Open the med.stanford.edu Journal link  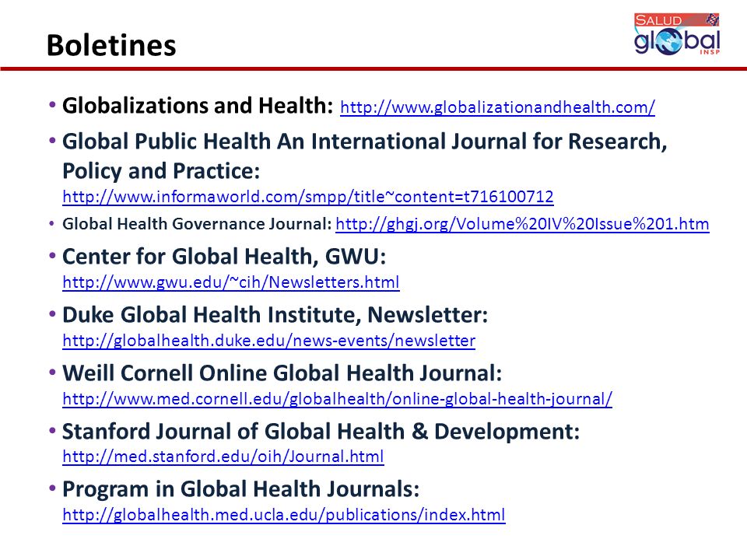[x=223, y=457]
